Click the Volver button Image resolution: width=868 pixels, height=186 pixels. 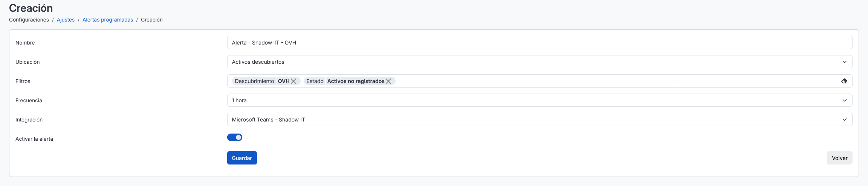[x=839, y=158]
